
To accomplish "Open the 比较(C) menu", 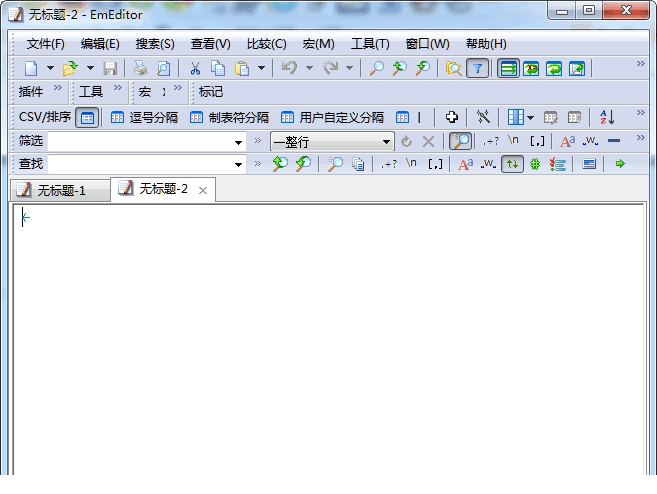I will [x=266, y=44].
